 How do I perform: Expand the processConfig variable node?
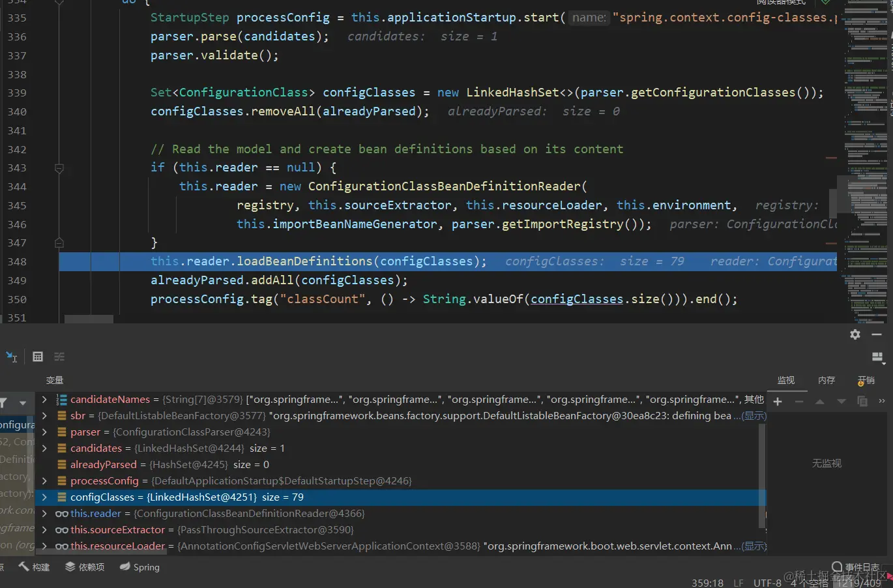44,481
